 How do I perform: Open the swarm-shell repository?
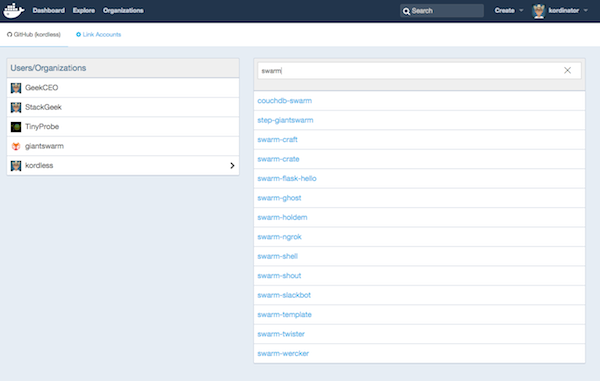pos(277,256)
